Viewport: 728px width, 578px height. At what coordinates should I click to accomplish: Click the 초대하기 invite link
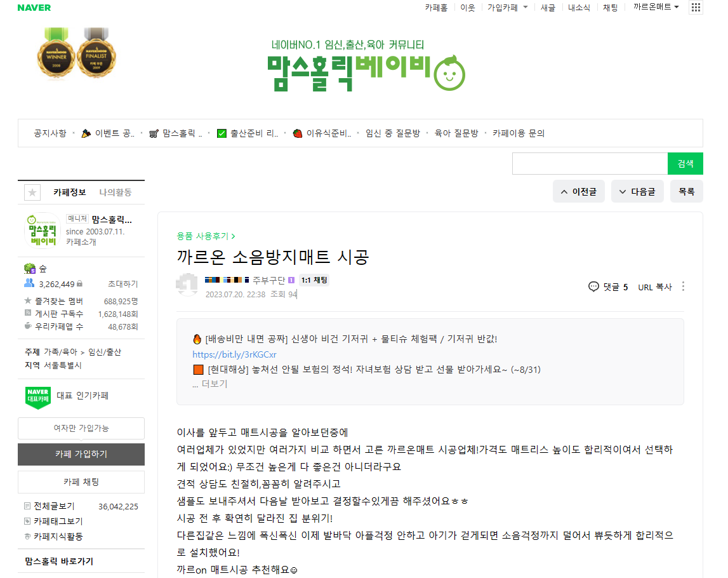pyautogui.click(x=123, y=284)
